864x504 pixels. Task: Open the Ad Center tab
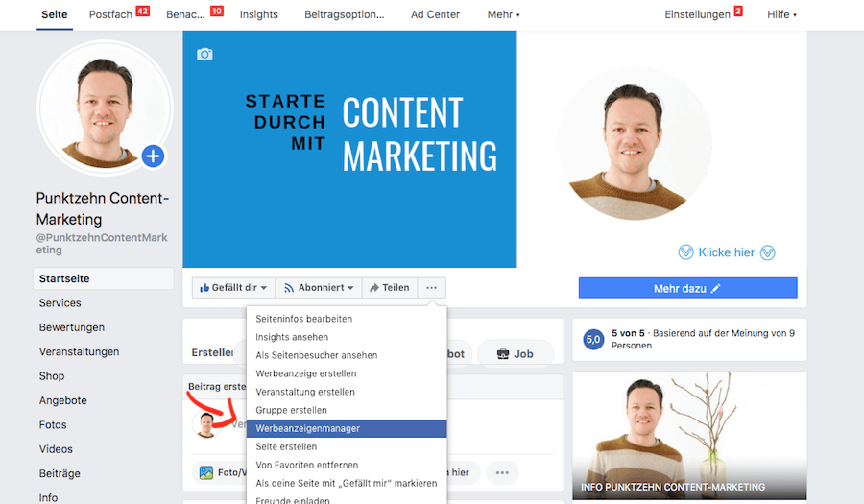(435, 14)
